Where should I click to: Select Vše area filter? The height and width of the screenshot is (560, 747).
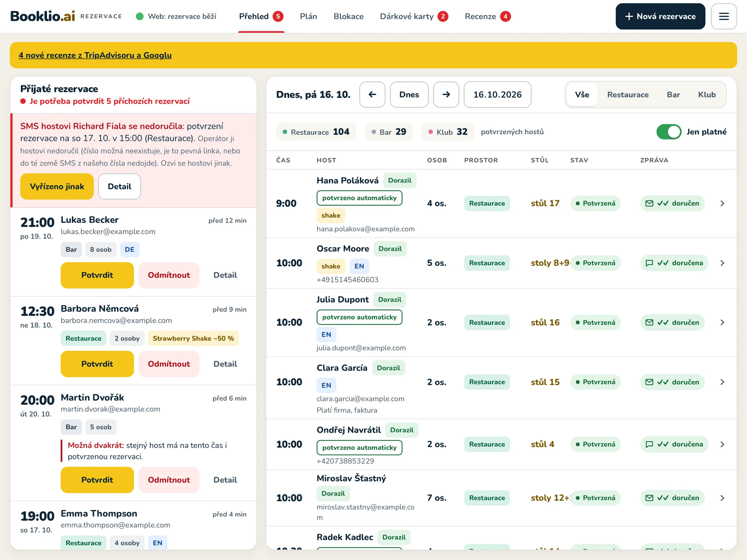tap(582, 94)
